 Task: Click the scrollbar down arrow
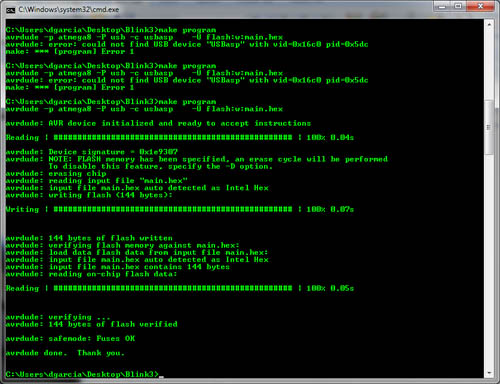(489, 373)
